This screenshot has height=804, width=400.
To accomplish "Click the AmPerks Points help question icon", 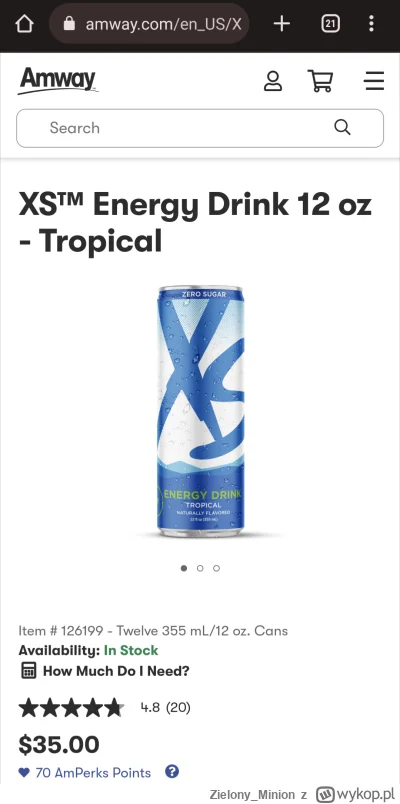I will [172, 772].
